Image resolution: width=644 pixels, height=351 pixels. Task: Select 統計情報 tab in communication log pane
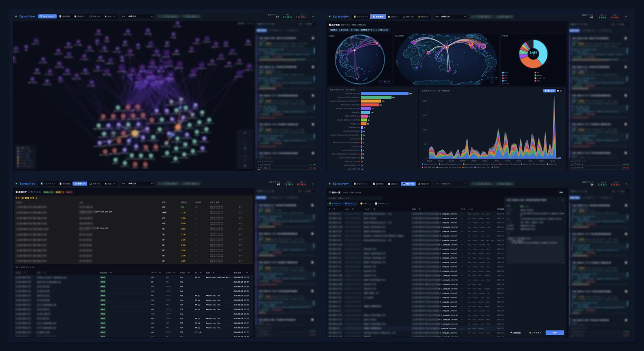click(65, 184)
